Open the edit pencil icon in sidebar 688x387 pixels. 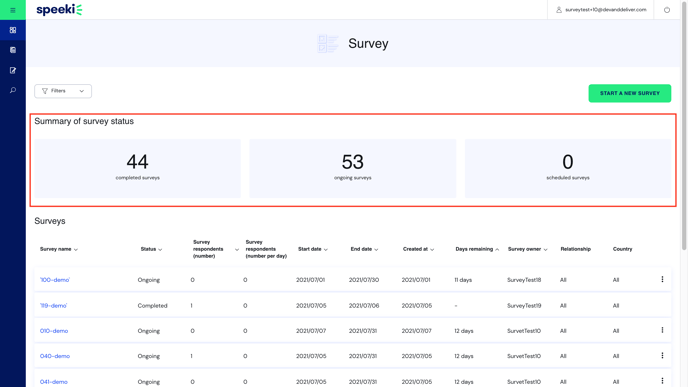pyautogui.click(x=13, y=70)
